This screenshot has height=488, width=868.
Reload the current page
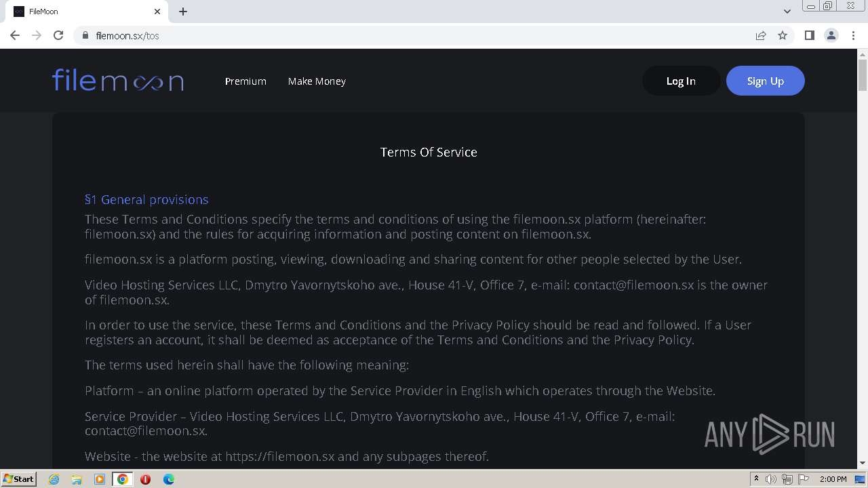[58, 35]
